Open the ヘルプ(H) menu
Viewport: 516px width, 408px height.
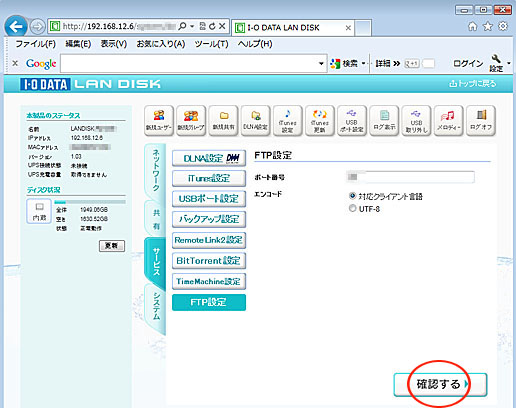255,44
